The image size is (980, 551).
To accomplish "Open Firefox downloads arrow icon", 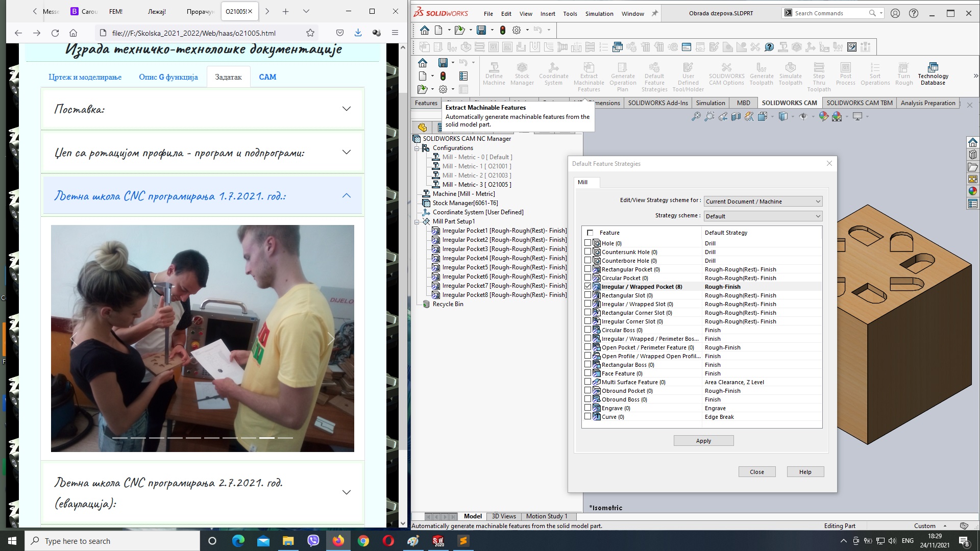I will pyautogui.click(x=358, y=33).
